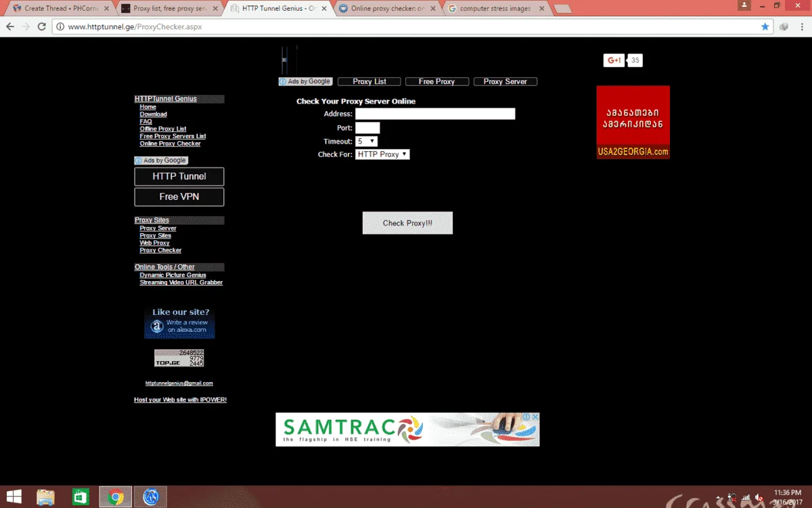Open the Windows Start menu
This screenshot has width=812, height=508.
coord(13,497)
